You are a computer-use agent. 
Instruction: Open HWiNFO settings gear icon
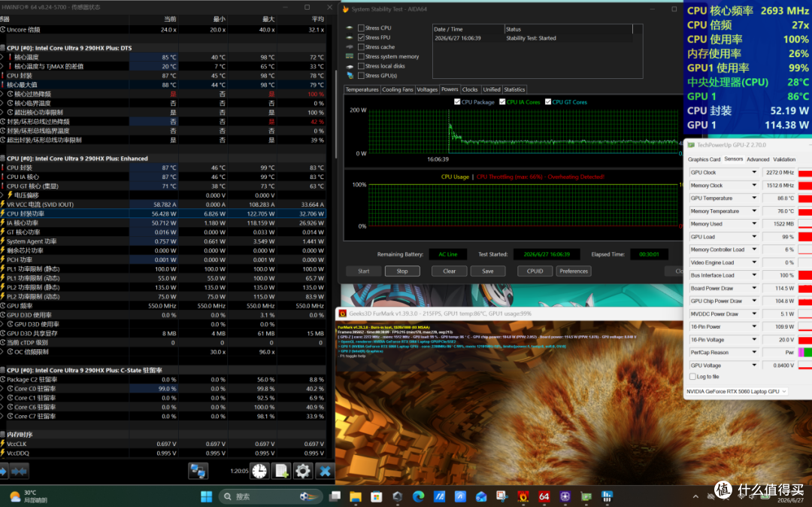[302, 471]
